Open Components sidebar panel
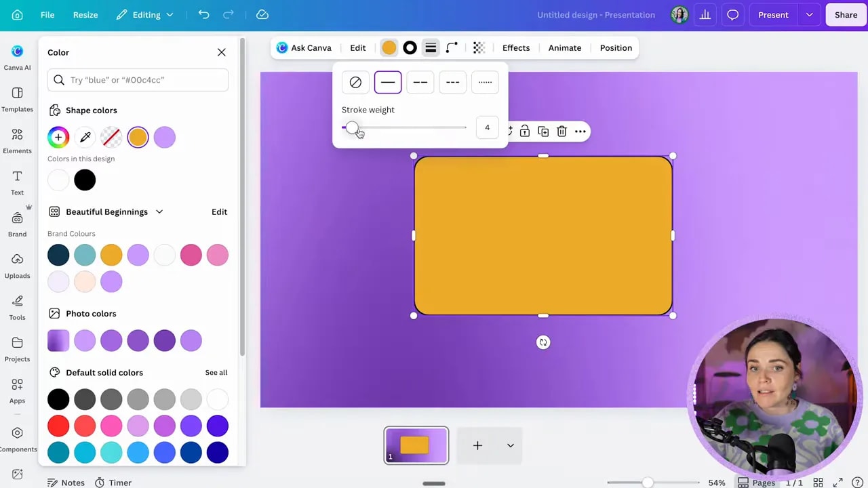The height and width of the screenshot is (488, 868). [x=17, y=439]
